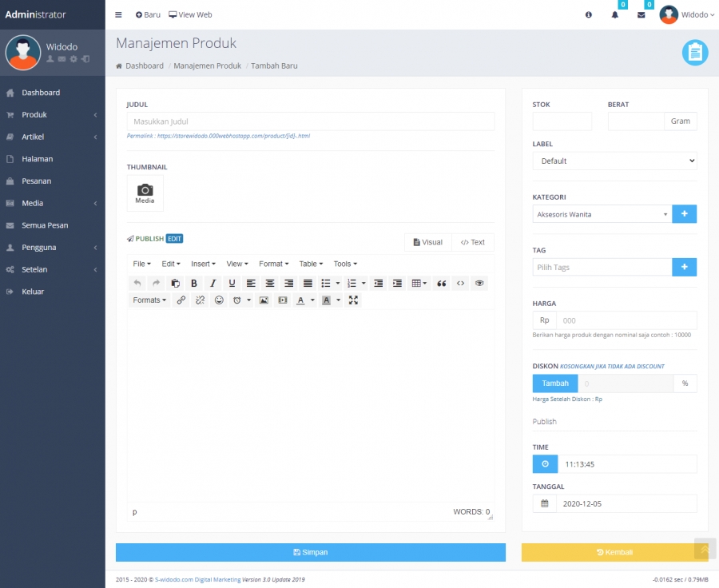Open the notifications bell icon

(615, 14)
